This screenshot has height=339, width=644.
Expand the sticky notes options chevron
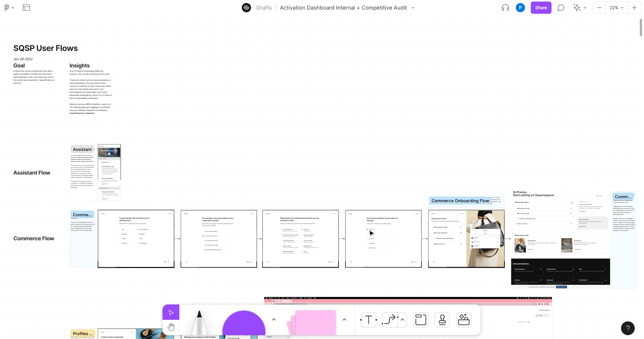344,319
